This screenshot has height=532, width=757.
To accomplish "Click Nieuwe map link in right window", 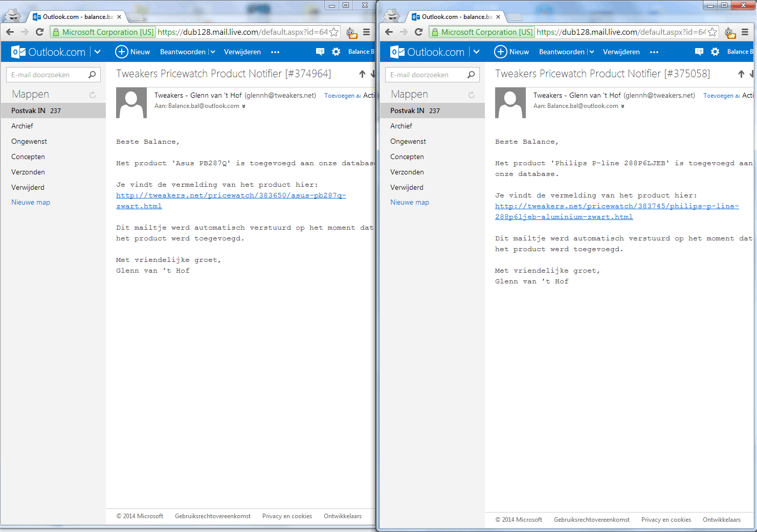I will click(x=410, y=202).
